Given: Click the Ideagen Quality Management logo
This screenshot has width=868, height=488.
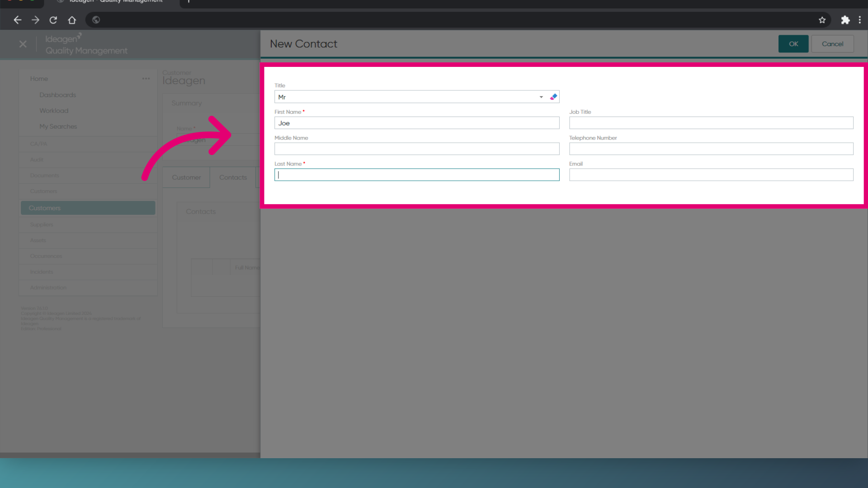Looking at the screenshot, I should [x=86, y=44].
